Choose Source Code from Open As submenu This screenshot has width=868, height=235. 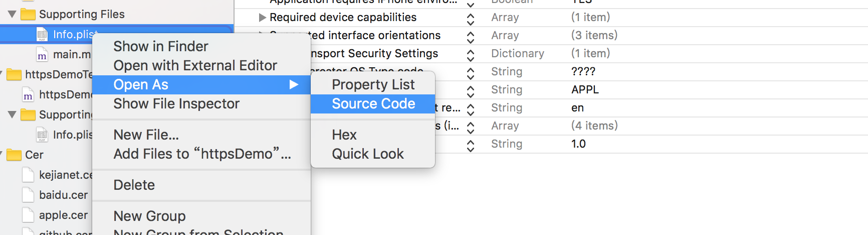[x=373, y=104]
